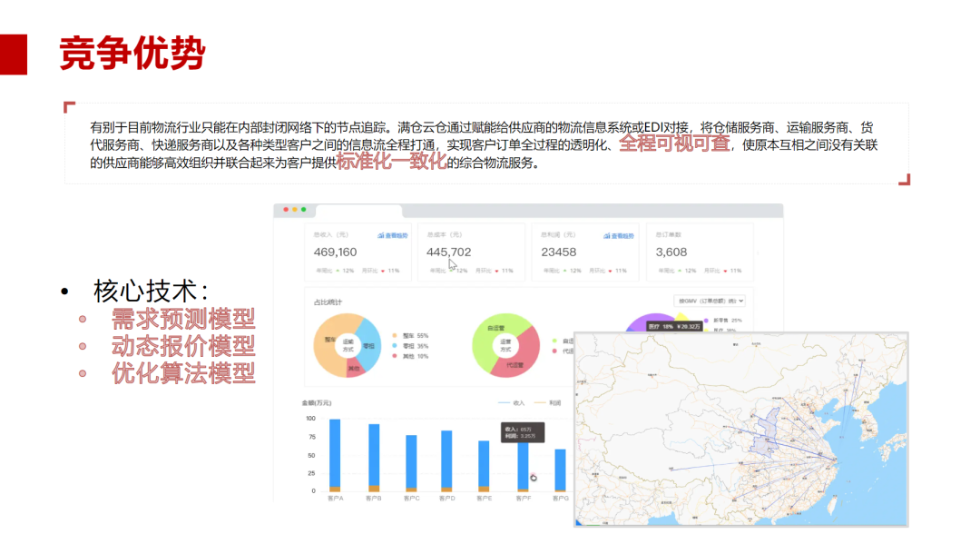Image resolution: width=980 pixels, height=544 pixels.
Task: Click 金额(万元) axis title
Action: click(317, 402)
